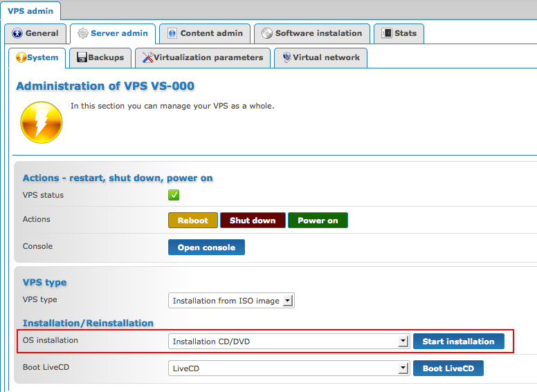
Task: Click the Administration of VPS VS-000 heading
Action: (105, 86)
